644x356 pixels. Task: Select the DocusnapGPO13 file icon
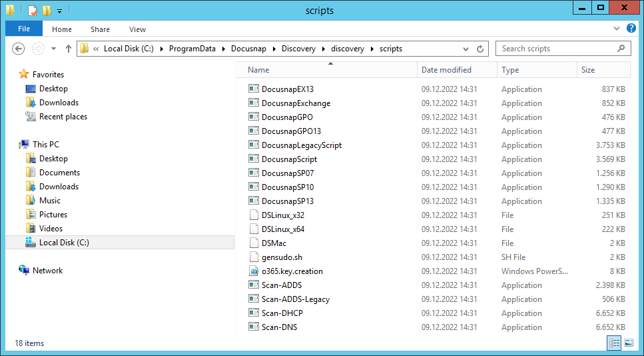[254, 130]
